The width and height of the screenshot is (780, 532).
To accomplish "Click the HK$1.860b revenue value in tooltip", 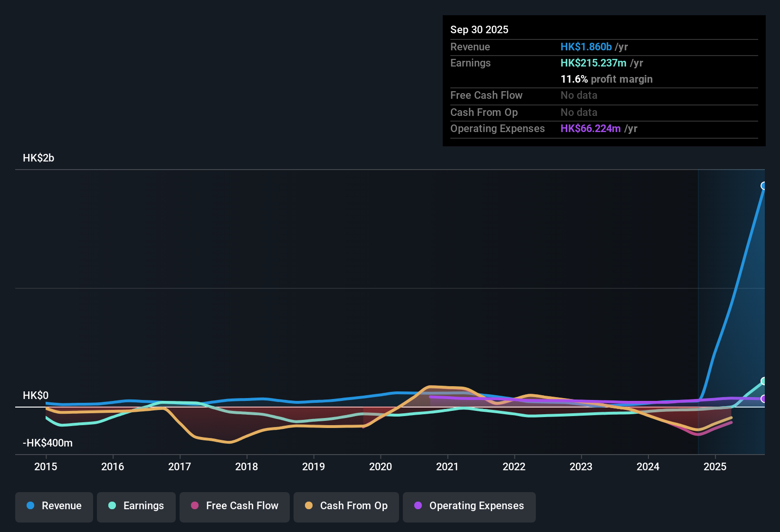I will coord(586,47).
